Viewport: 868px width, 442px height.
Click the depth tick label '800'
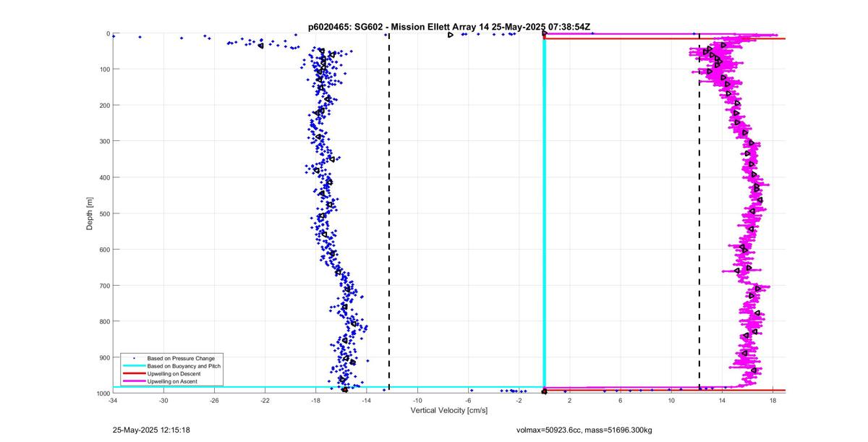[104, 321]
